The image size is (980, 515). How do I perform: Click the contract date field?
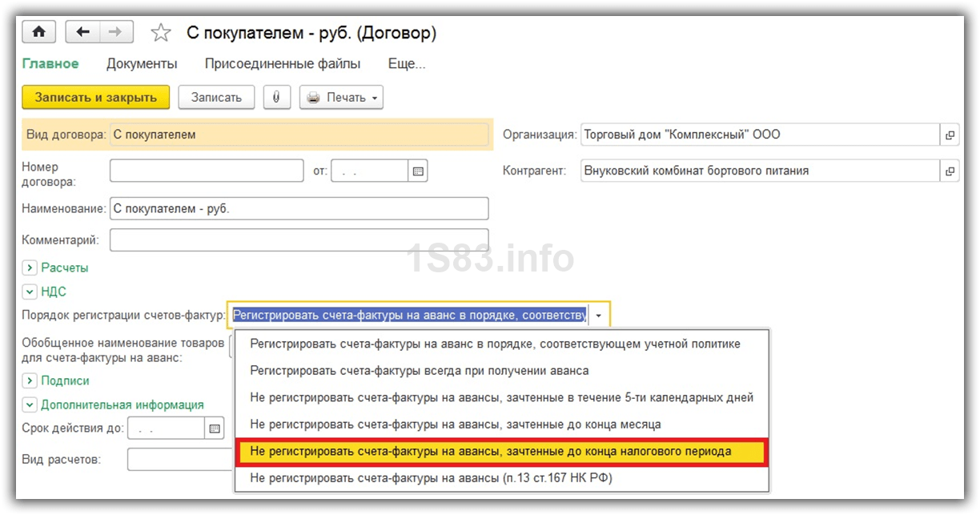click(370, 171)
